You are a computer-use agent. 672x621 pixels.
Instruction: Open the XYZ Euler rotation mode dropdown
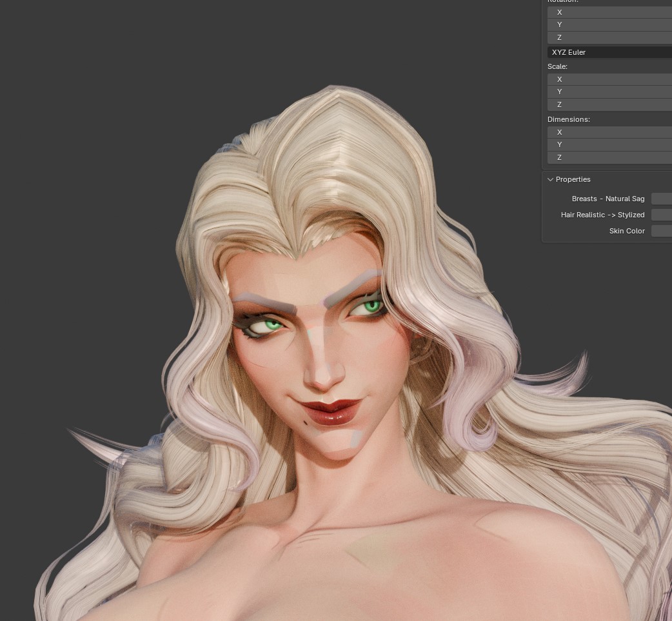pos(609,52)
